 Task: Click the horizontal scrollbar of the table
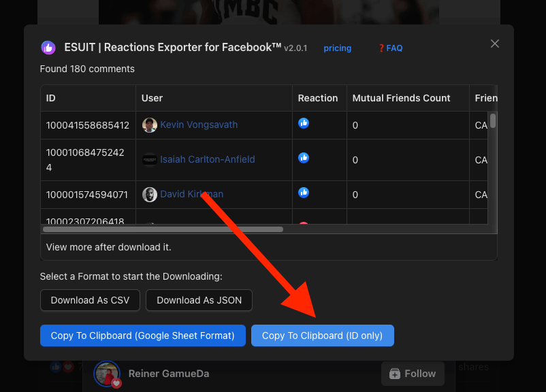(x=163, y=229)
